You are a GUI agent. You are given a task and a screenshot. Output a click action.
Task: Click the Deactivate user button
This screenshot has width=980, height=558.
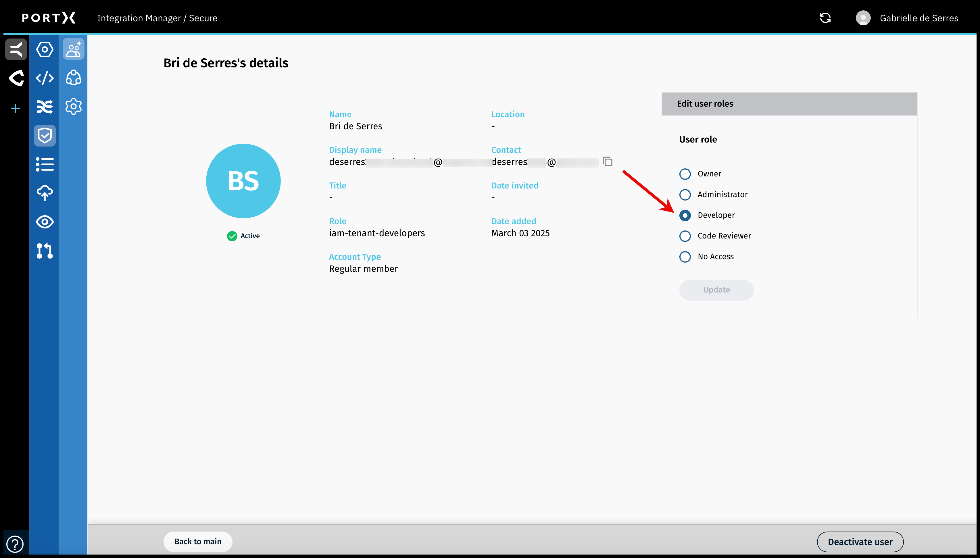[860, 542]
